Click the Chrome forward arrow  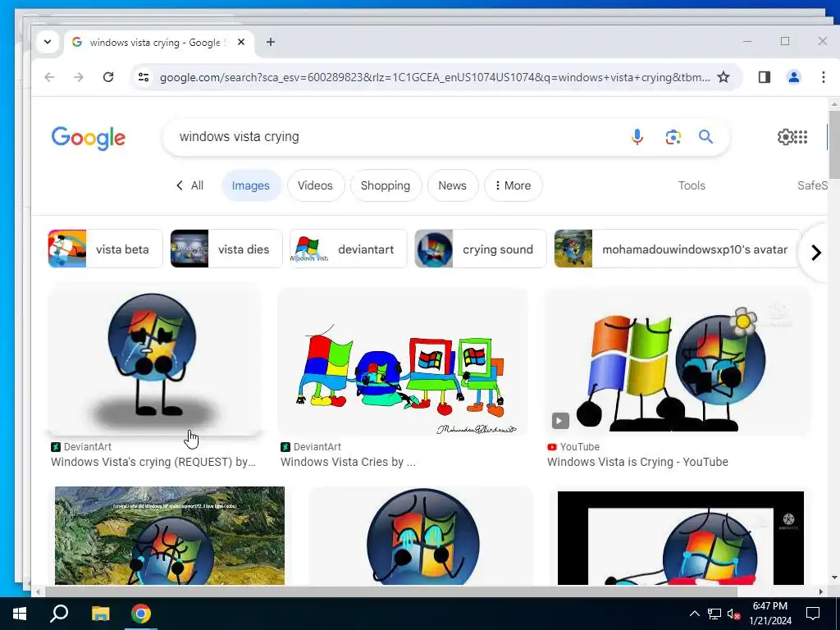[x=79, y=77]
